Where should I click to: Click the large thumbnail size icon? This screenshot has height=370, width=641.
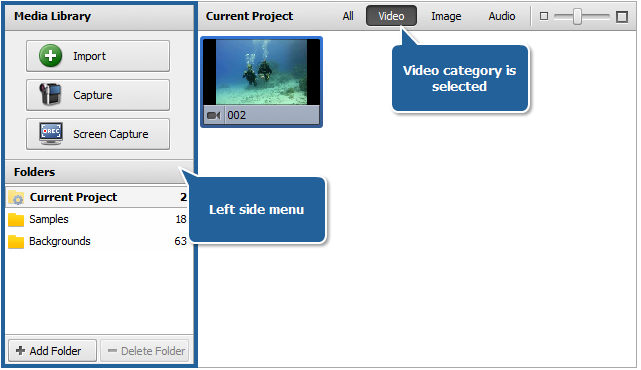pyautogui.click(x=622, y=17)
